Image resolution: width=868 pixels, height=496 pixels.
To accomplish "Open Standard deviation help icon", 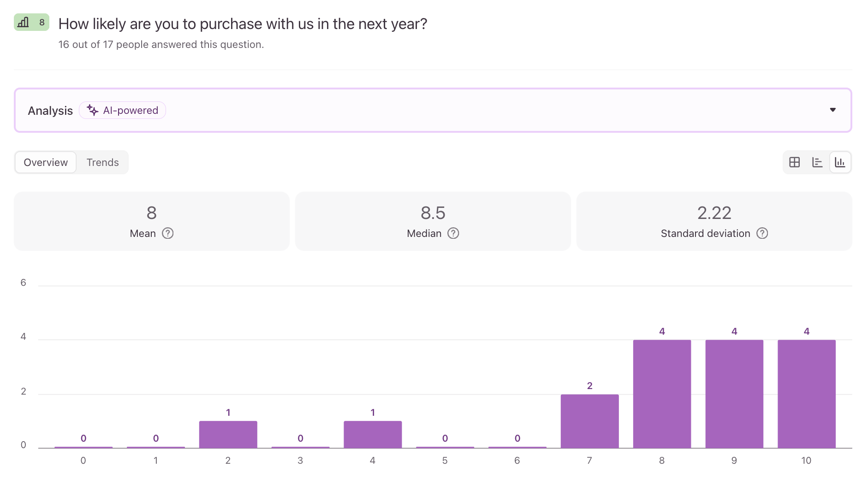I will 762,233.
